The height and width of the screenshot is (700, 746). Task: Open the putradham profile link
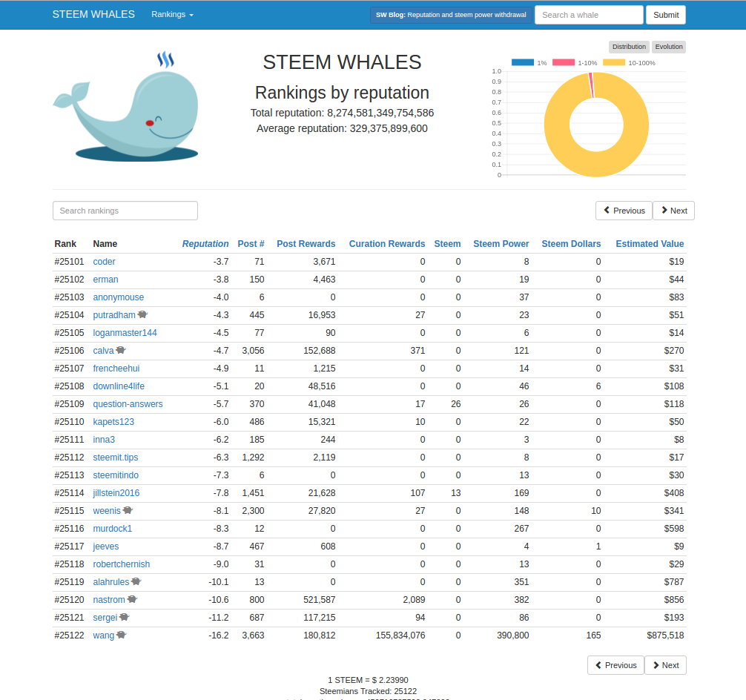pyautogui.click(x=114, y=314)
